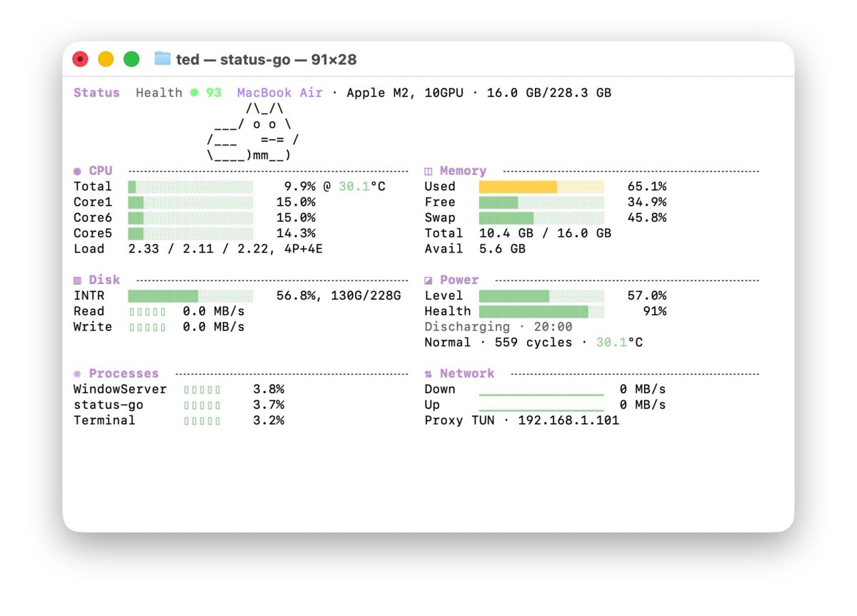
Task: Click the 'Network' section heading
Action: click(x=467, y=373)
